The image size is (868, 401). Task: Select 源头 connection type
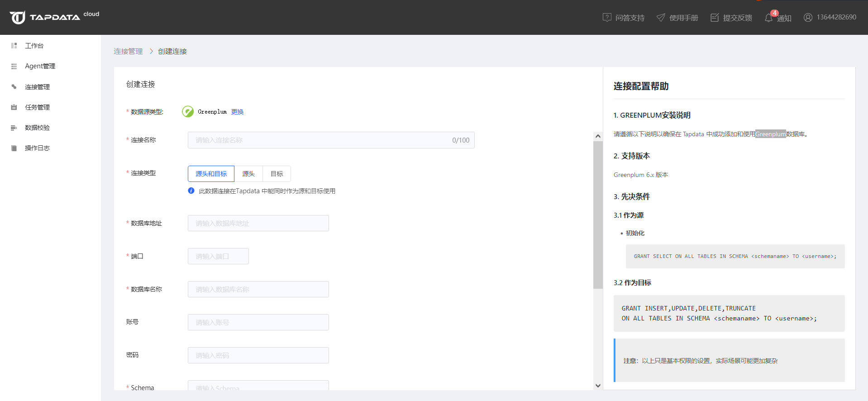[x=248, y=174]
